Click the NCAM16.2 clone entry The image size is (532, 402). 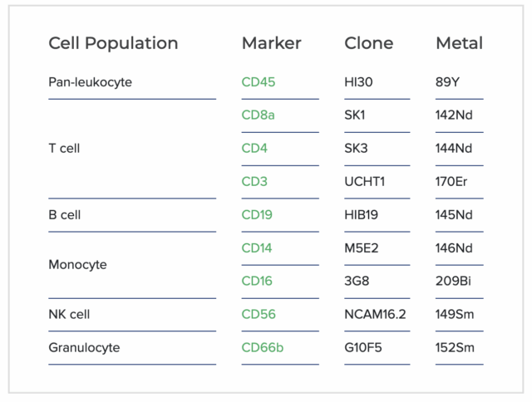(x=375, y=315)
